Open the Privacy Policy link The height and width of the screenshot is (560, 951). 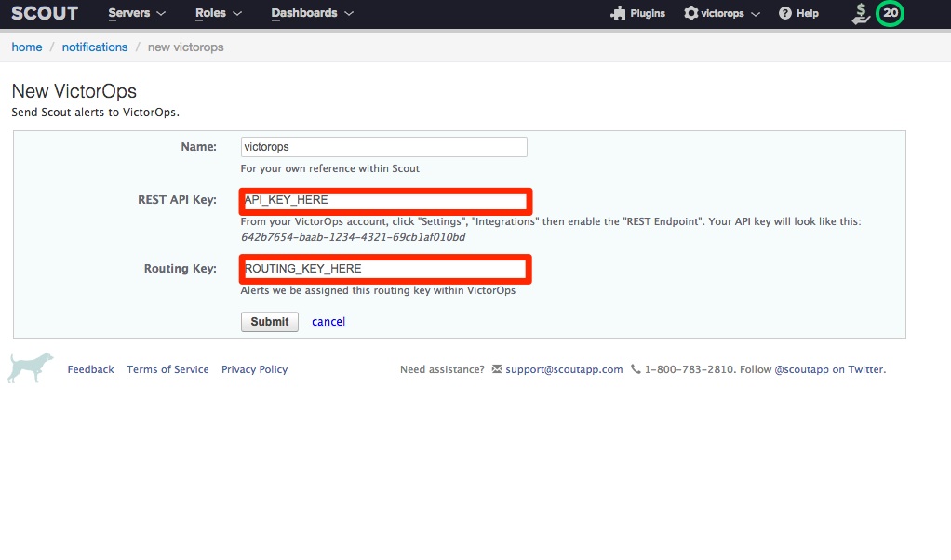(x=254, y=369)
